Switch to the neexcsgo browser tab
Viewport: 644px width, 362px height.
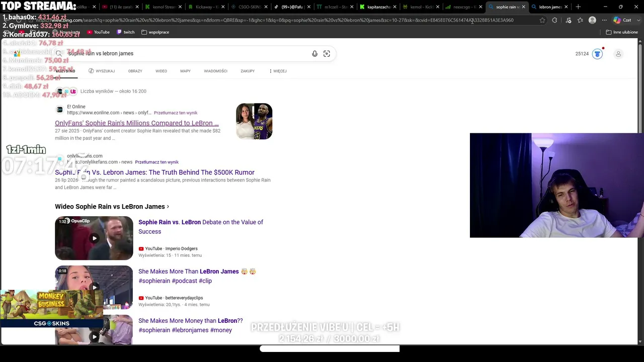pyautogui.click(x=464, y=7)
